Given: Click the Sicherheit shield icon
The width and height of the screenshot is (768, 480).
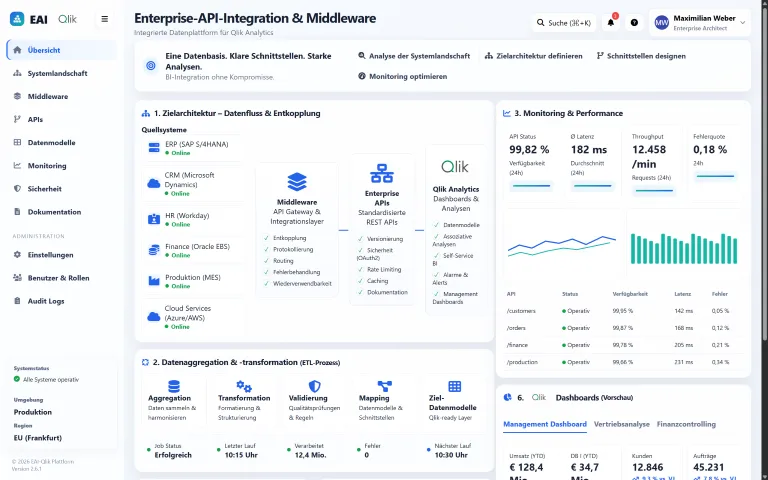Looking at the screenshot, I should (x=17, y=189).
